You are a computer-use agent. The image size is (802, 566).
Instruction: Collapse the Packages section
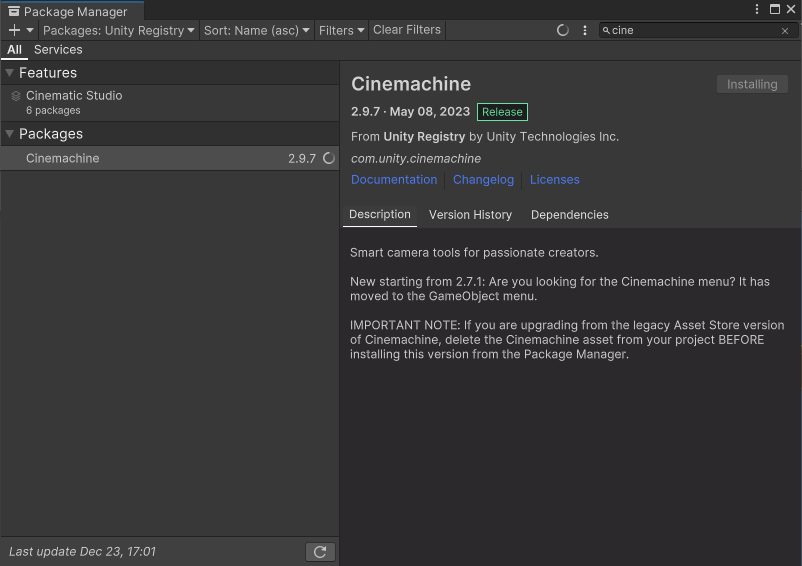[9, 133]
